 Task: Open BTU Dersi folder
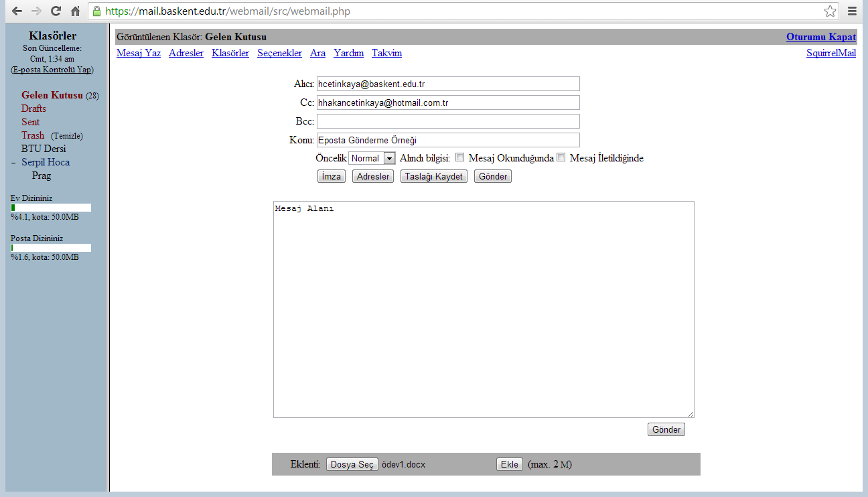click(x=44, y=149)
